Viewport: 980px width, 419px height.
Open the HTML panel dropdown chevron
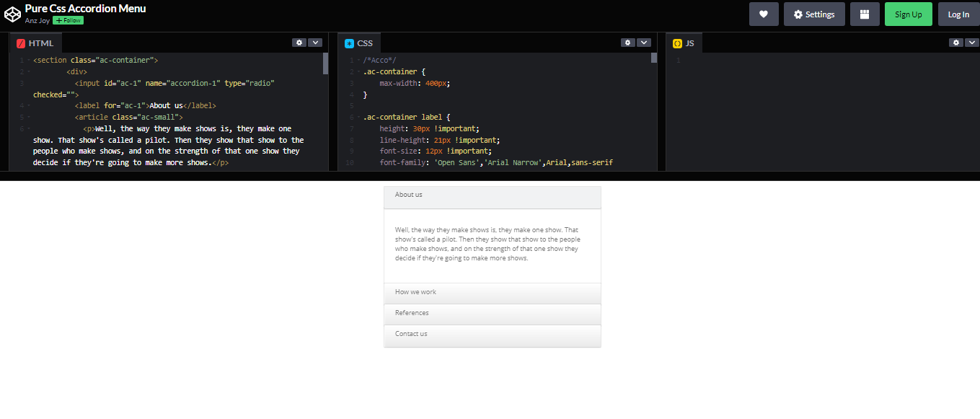tap(316, 43)
